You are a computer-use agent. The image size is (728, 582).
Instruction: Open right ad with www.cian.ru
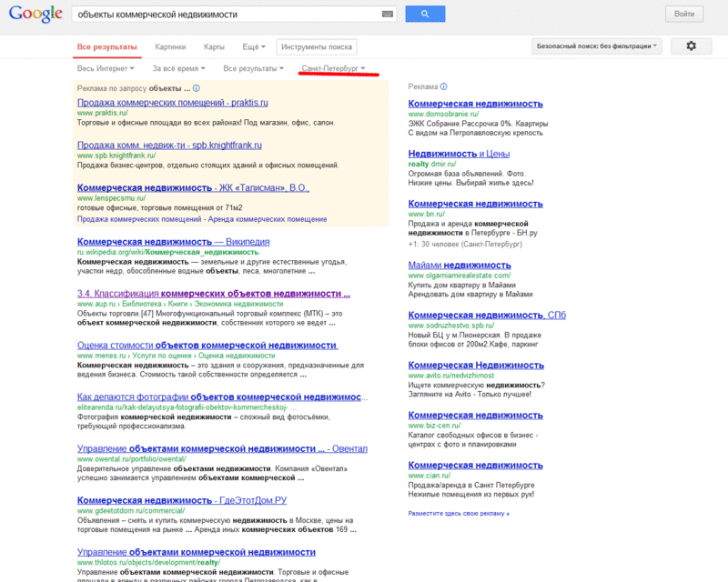point(475,465)
